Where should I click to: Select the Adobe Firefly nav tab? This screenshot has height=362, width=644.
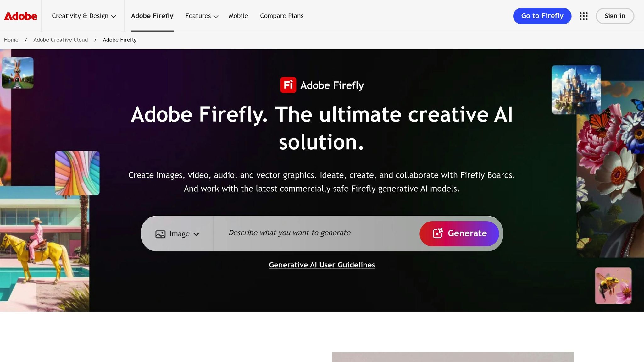[x=152, y=16]
